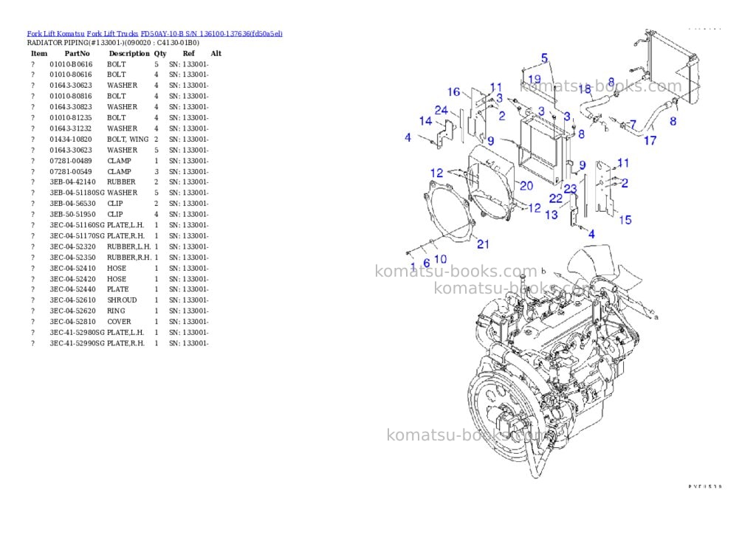Click callout number 17 under the hose

coord(650,140)
